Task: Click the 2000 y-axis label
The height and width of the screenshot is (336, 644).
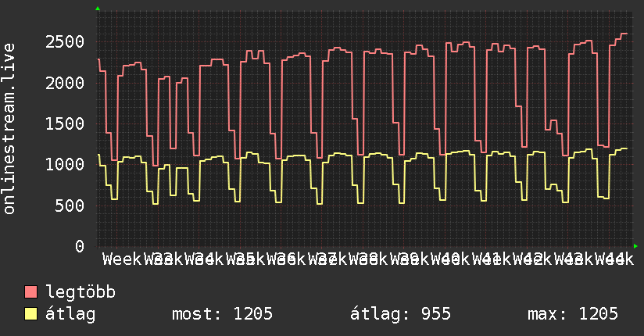Action: 65,83
